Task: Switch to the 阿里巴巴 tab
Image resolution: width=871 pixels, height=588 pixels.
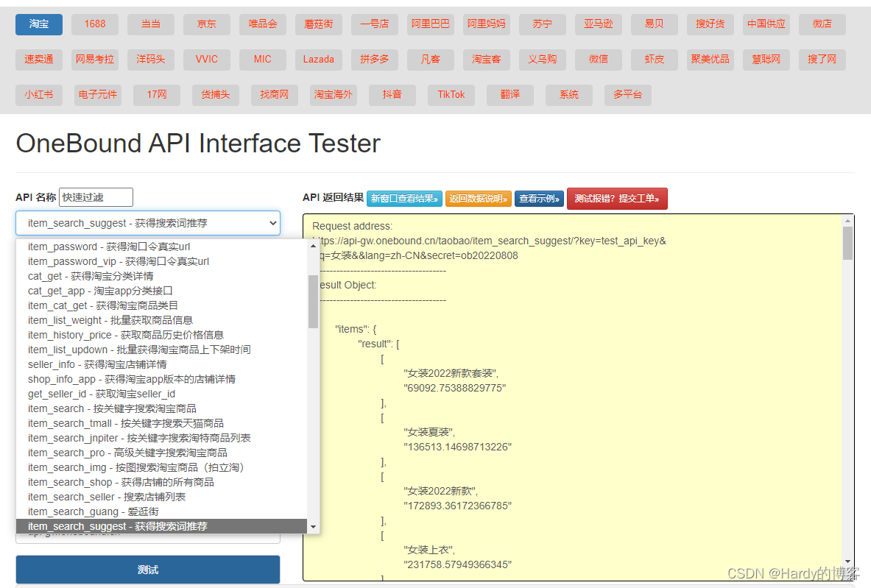Action: point(431,24)
